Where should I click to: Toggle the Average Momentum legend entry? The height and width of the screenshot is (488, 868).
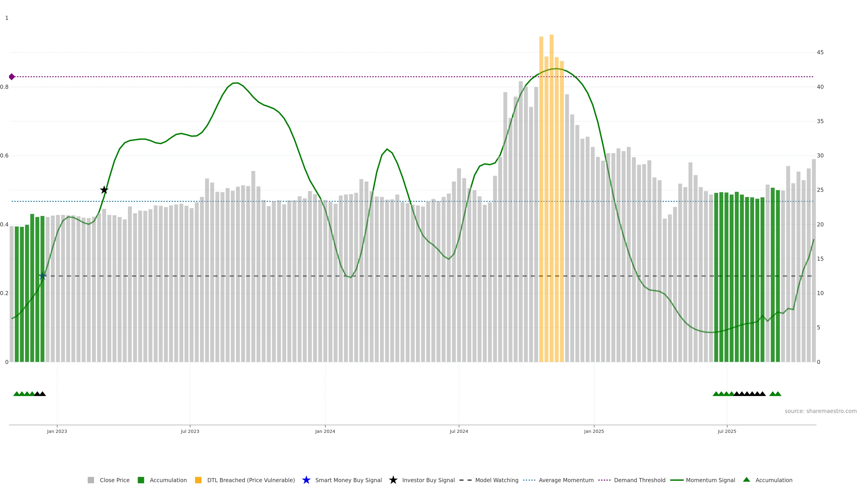[566, 480]
